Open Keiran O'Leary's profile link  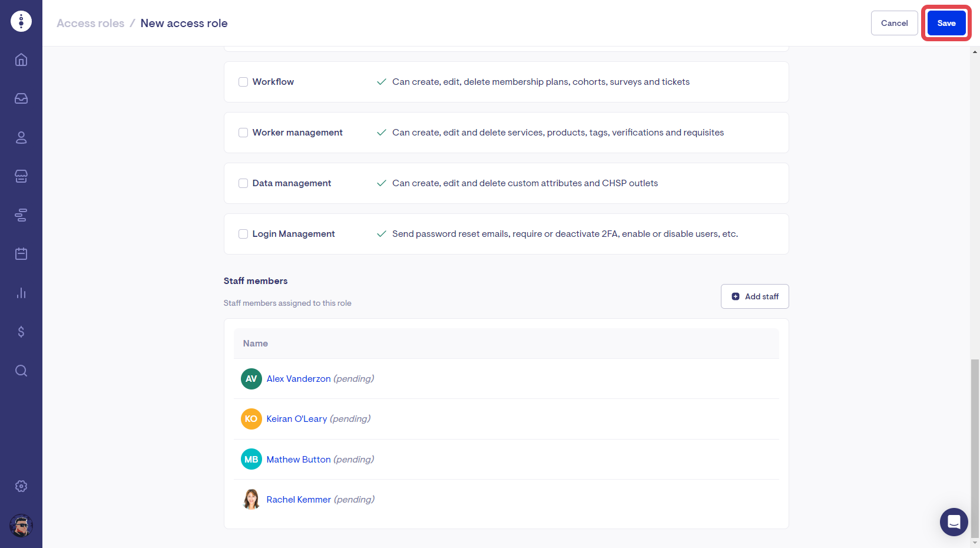(x=297, y=419)
